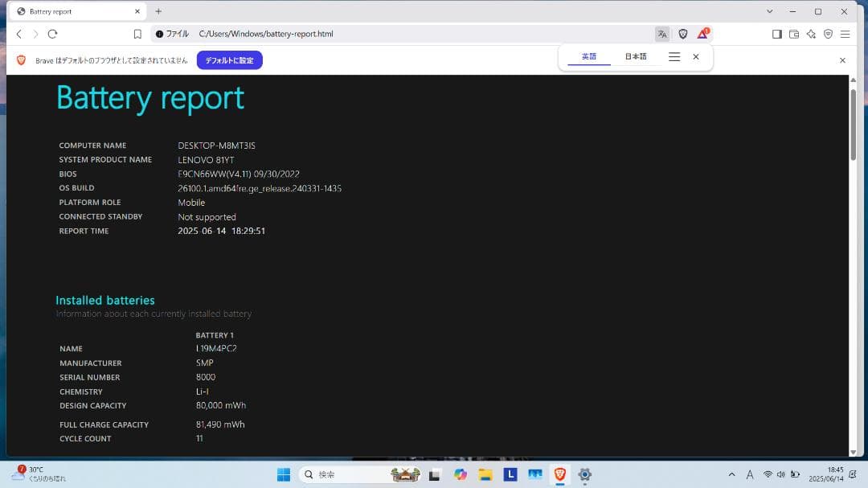Viewport: 868px width, 488px height.
Task: Close the translate popup
Action: [696, 57]
